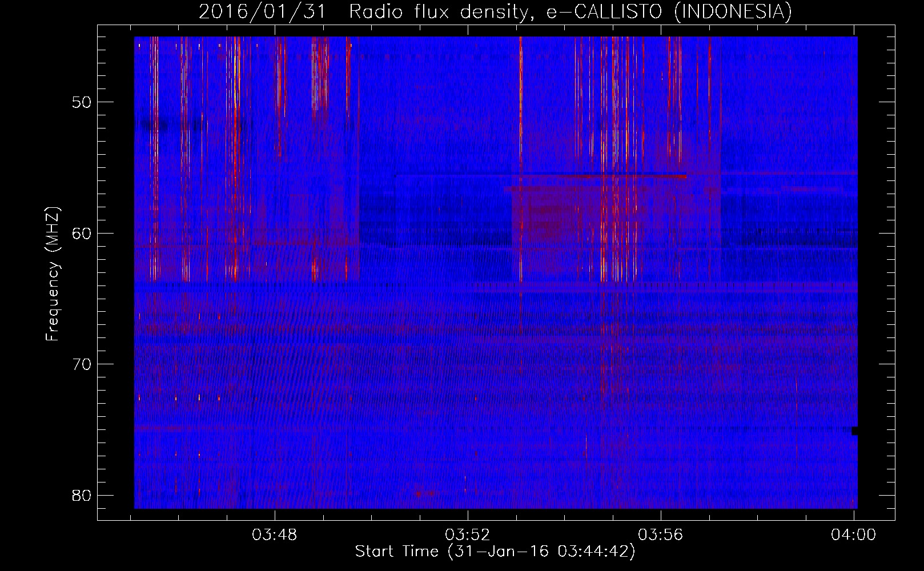Click the 04:00 time tick label
Image resolution: width=924 pixels, height=571 pixels.
[x=854, y=535]
